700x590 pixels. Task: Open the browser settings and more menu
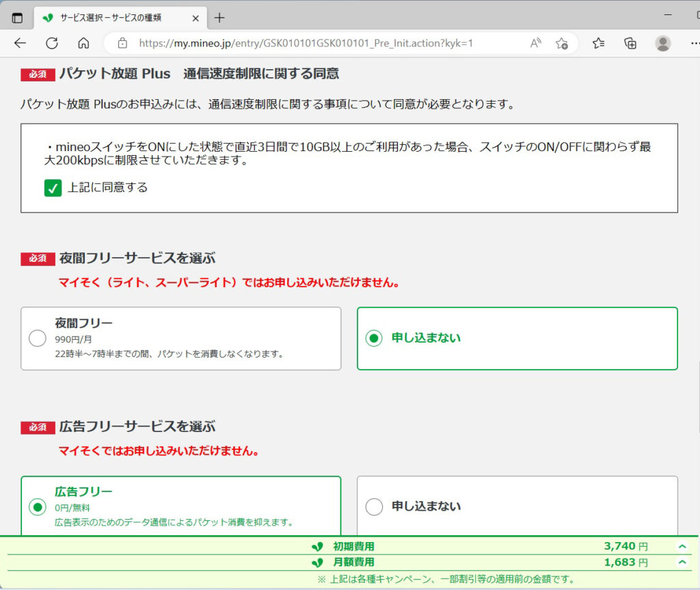[695, 43]
